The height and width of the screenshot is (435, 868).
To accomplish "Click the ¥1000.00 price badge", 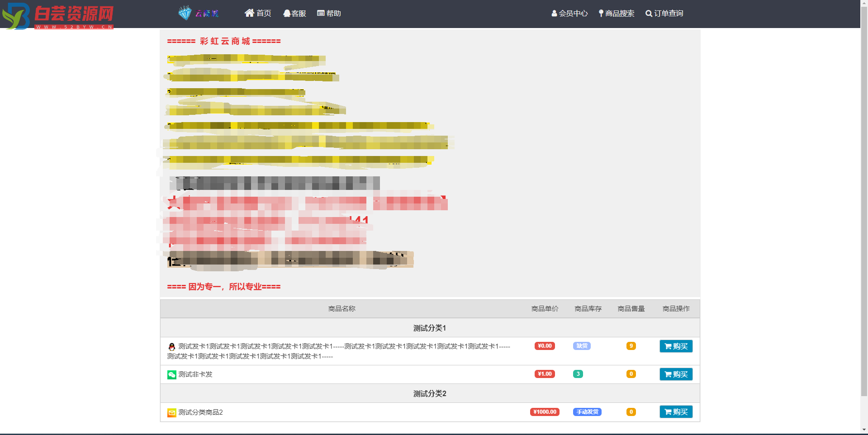I will pos(545,412).
